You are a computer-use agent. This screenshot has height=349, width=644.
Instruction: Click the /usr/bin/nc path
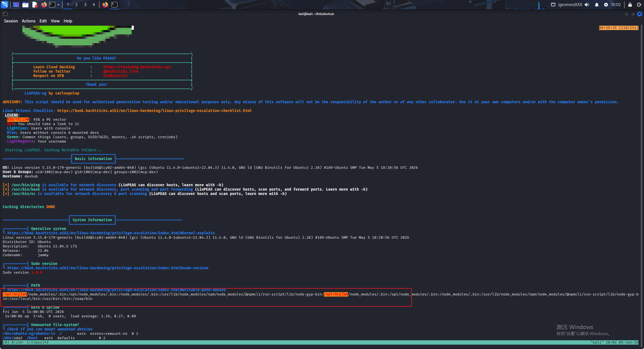[x=23, y=194]
